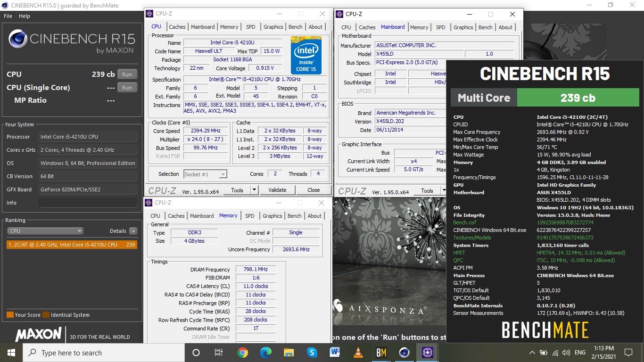The height and width of the screenshot is (362, 644).
Task: Click the CPU-Z title icon in the CPU window
Action: (x=149, y=14)
